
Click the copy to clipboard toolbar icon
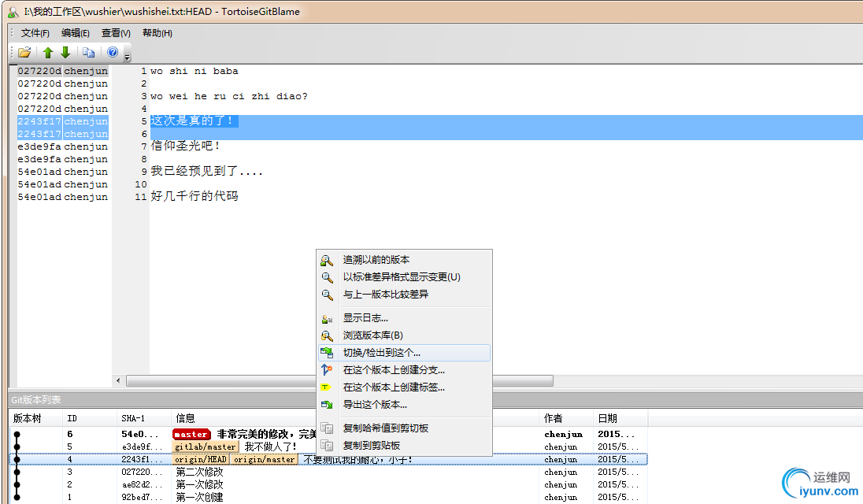89,52
